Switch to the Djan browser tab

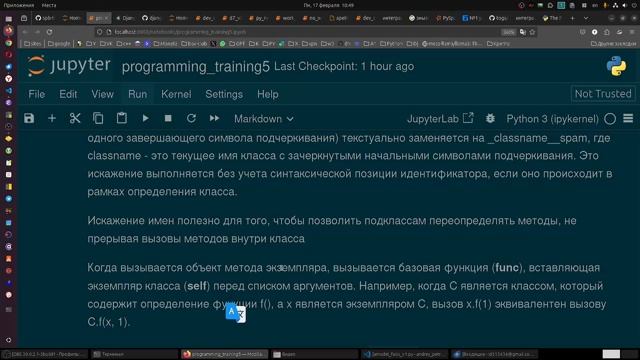[x=125, y=18]
